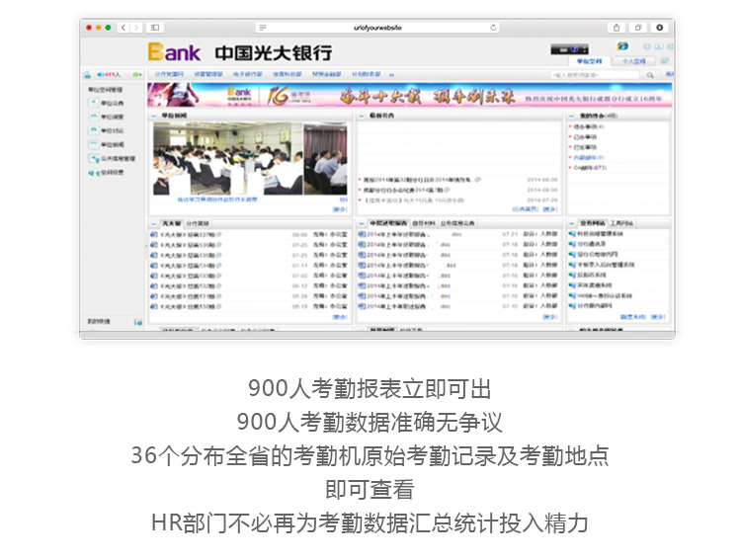Switch to the 个人空间 tab
The image size is (741, 560).
[633, 61]
